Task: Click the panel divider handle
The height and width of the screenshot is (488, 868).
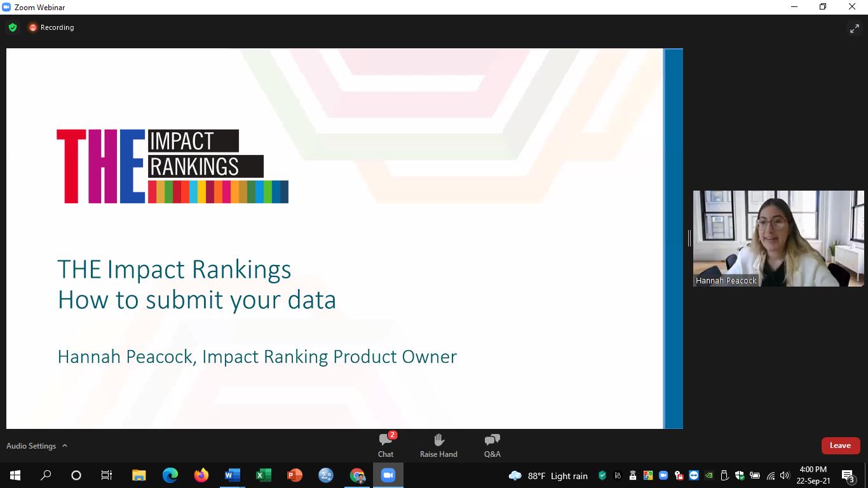Action: (x=689, y=238)
